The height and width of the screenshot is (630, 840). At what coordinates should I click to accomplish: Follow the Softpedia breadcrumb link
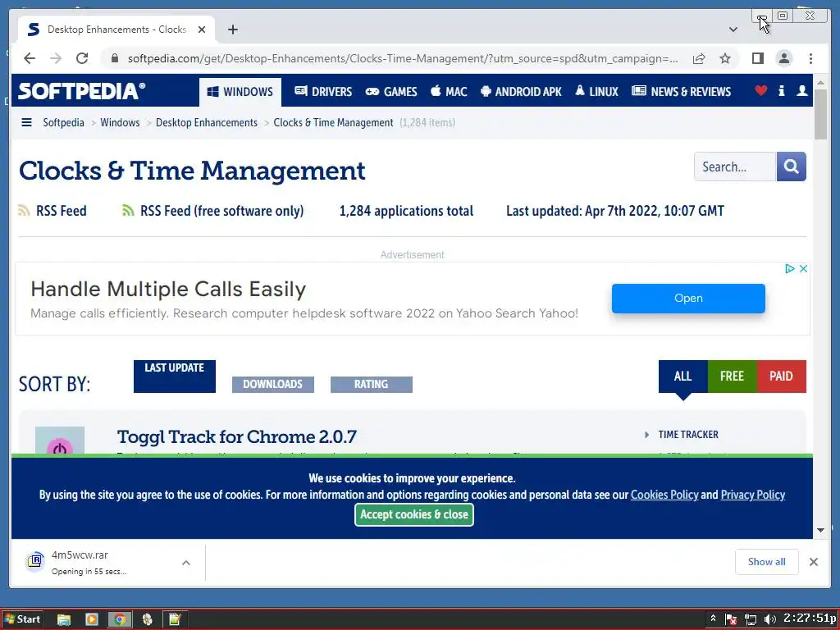[x=63, y=123]
